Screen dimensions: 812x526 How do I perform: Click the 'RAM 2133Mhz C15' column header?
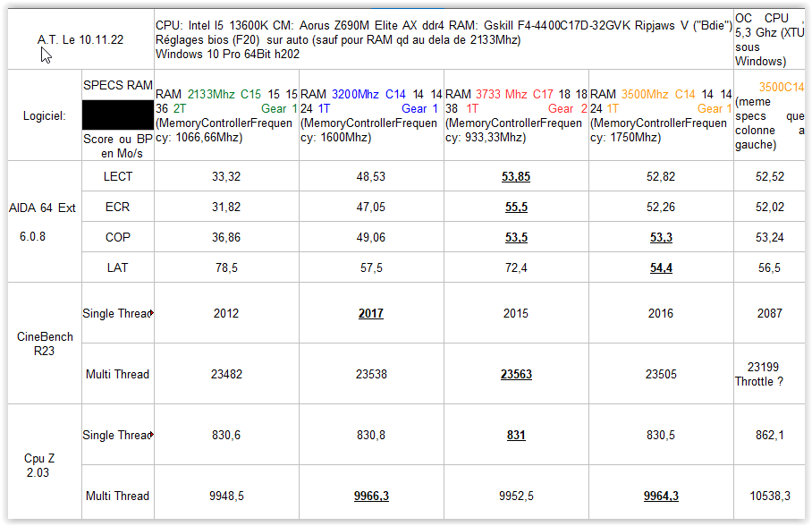[x=226, y=115]
